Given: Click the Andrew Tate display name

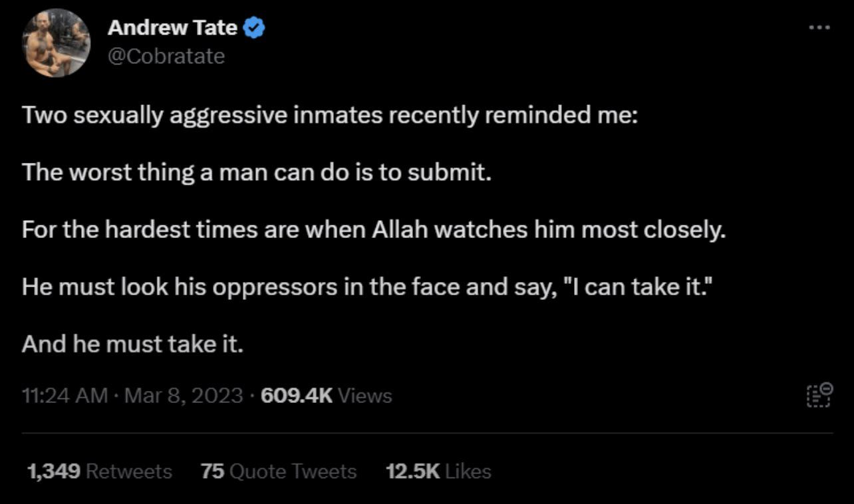Looking at the screenshot, I should click(x=172, y=27).
